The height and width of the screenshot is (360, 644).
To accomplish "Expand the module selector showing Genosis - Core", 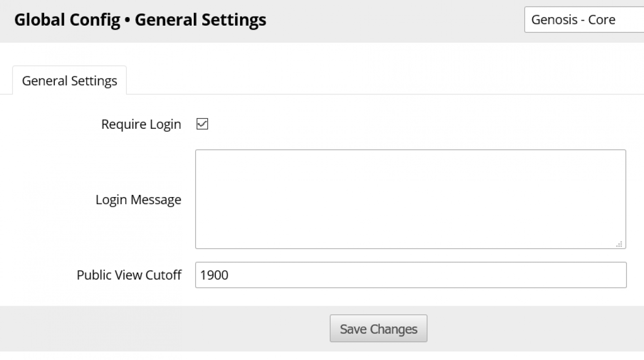I will click(x=584, y=20).
